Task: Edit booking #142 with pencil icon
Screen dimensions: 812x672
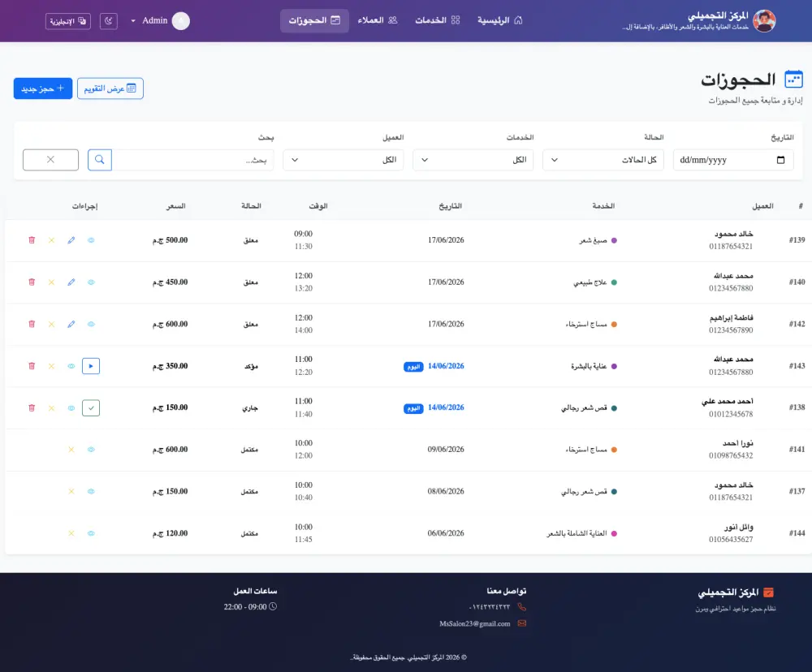Action: coord(71,324)
